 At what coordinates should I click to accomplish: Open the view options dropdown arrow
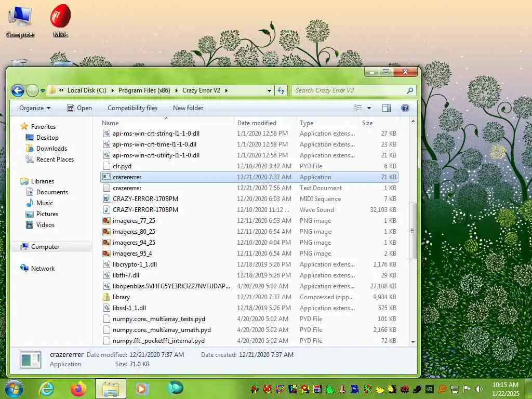click(x=369, y=108)
